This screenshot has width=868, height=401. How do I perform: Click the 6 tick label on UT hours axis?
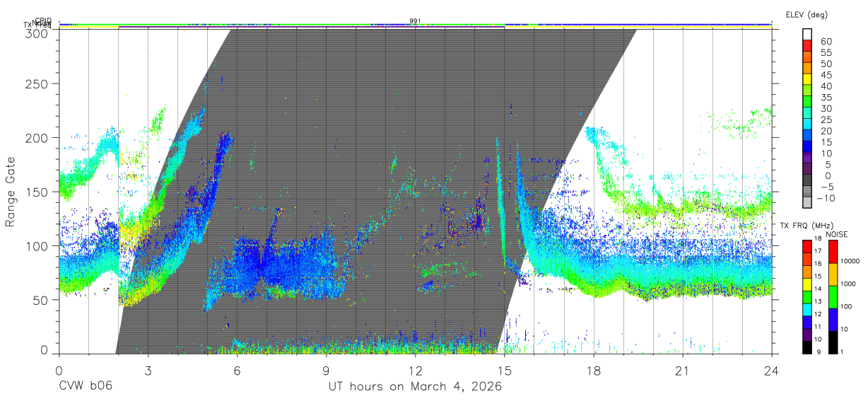coord(237,371)
